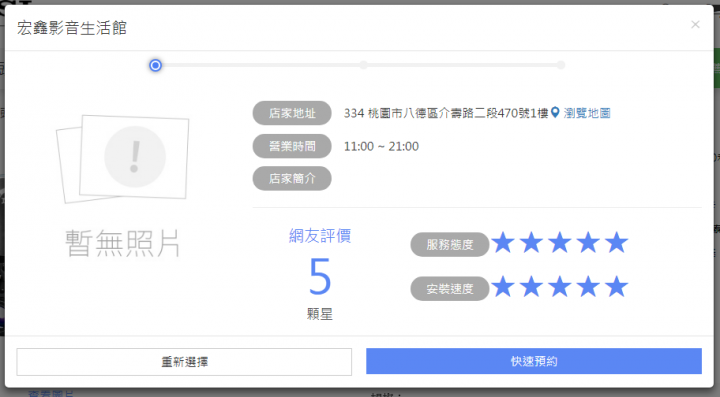Image resolution: width=720 pixels, height=397 pixels.
Task: Click the fourth star of 服務態度
Action: (588, 242)
